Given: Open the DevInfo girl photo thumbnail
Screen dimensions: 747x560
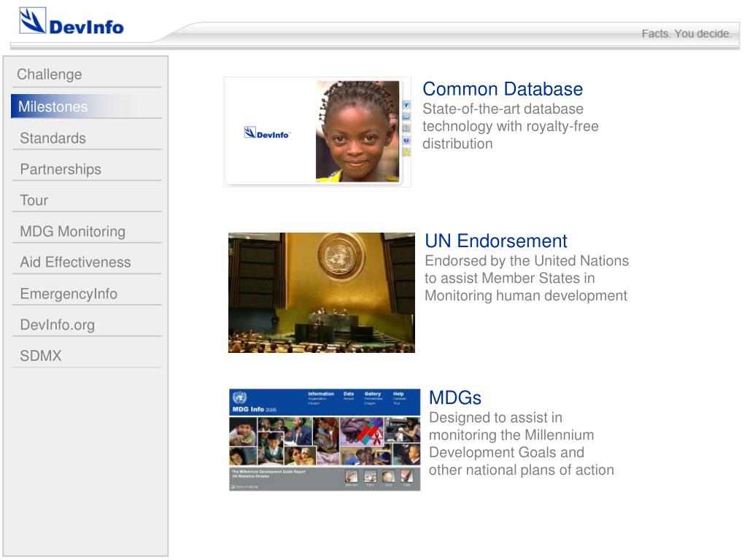Looking at the screenshot, I should tap(317, 132).
